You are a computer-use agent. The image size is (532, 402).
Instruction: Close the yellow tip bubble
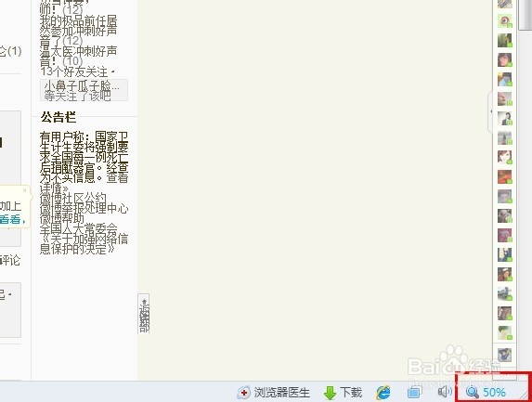[24, 190]
